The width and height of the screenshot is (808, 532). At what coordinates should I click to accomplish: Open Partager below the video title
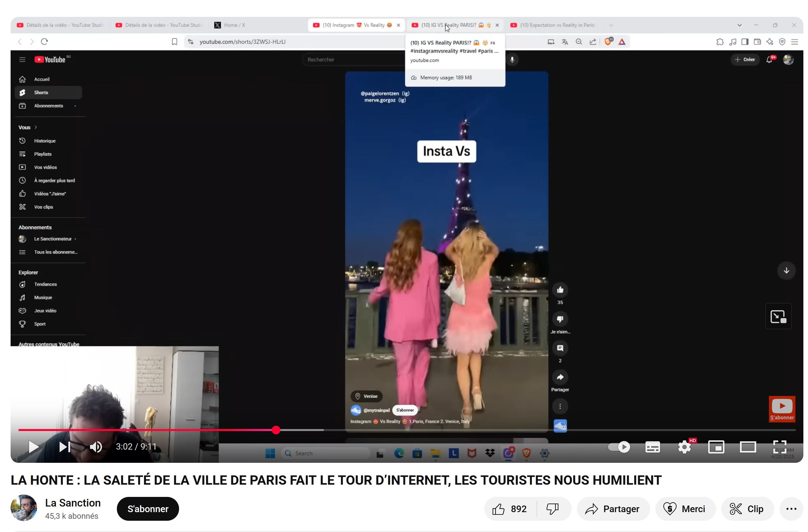point(613,509)
